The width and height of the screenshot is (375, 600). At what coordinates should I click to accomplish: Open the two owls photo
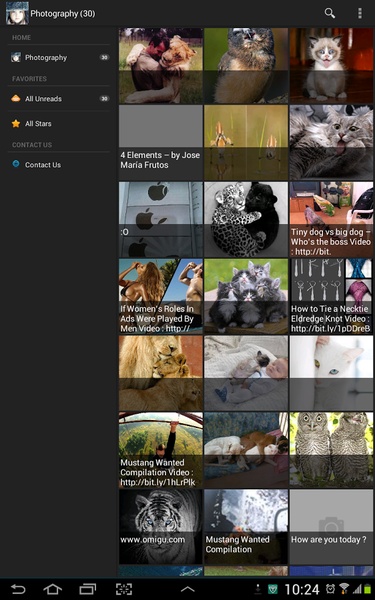click(331, 450)
